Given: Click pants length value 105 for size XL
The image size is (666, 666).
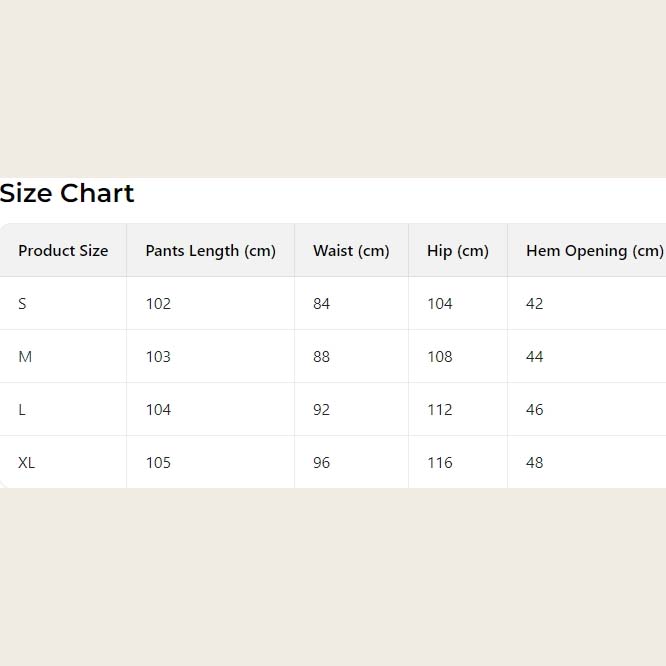Looking at the screenshot, I should [x=158, y=463].
